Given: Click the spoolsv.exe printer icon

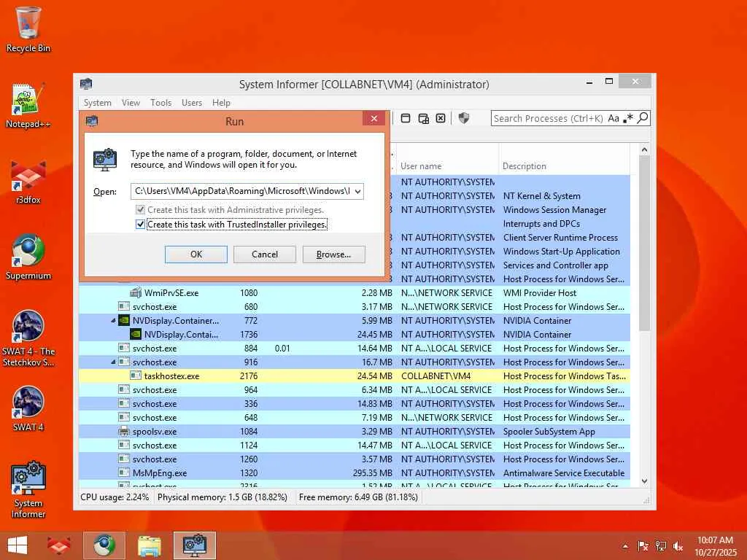Looking at the screenshot, I should point(124,432).
